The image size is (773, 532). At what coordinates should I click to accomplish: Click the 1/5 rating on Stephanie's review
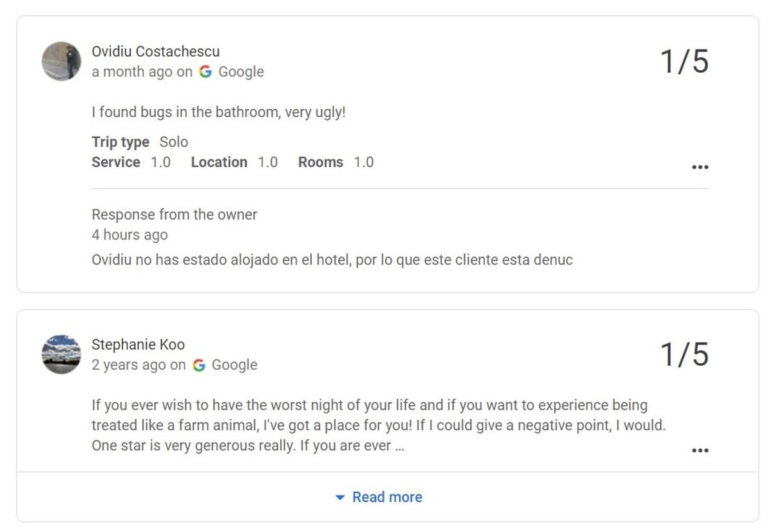685,355
